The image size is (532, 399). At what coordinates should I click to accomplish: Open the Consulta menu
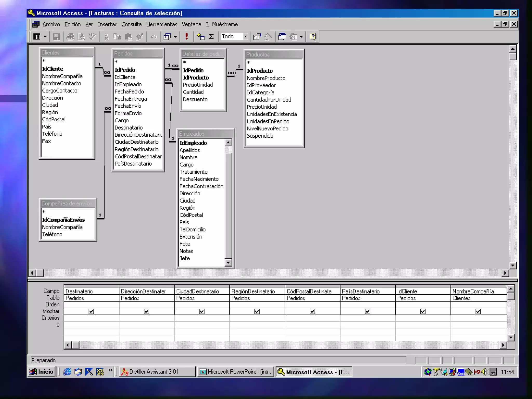tap(131, 24)
